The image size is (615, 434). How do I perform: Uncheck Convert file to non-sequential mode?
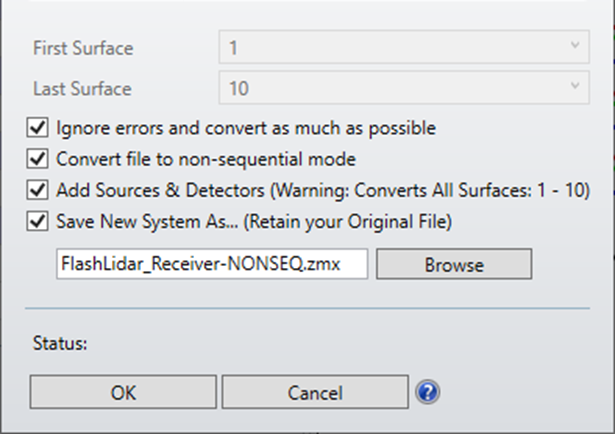coord(39,158)
